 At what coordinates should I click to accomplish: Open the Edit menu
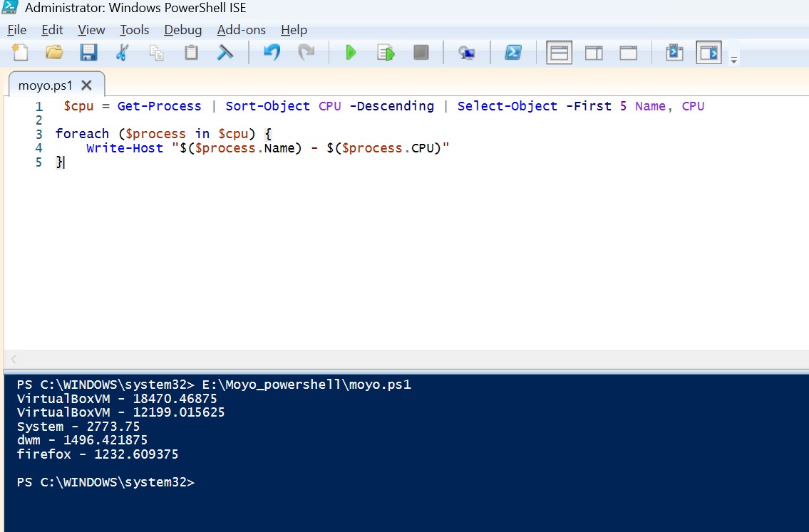pos(52,30)
